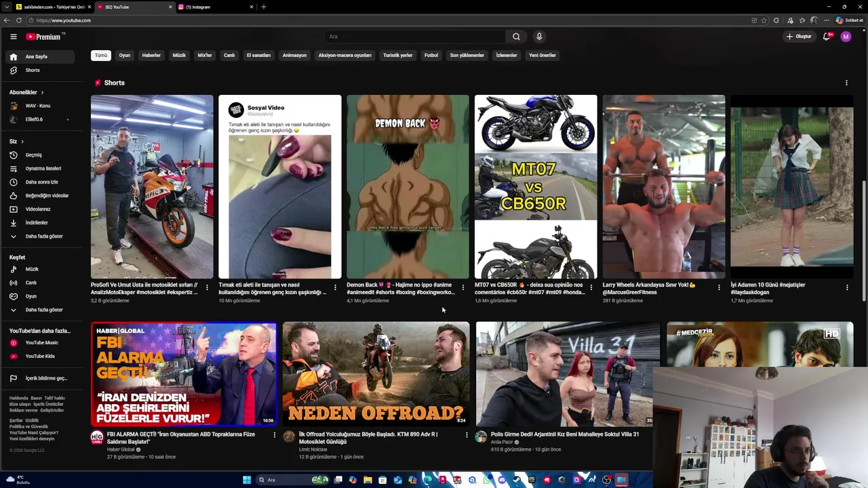Select the Animasyon filter chip
This screenshot has height=488, width=868.
click(x=294, y=56)
